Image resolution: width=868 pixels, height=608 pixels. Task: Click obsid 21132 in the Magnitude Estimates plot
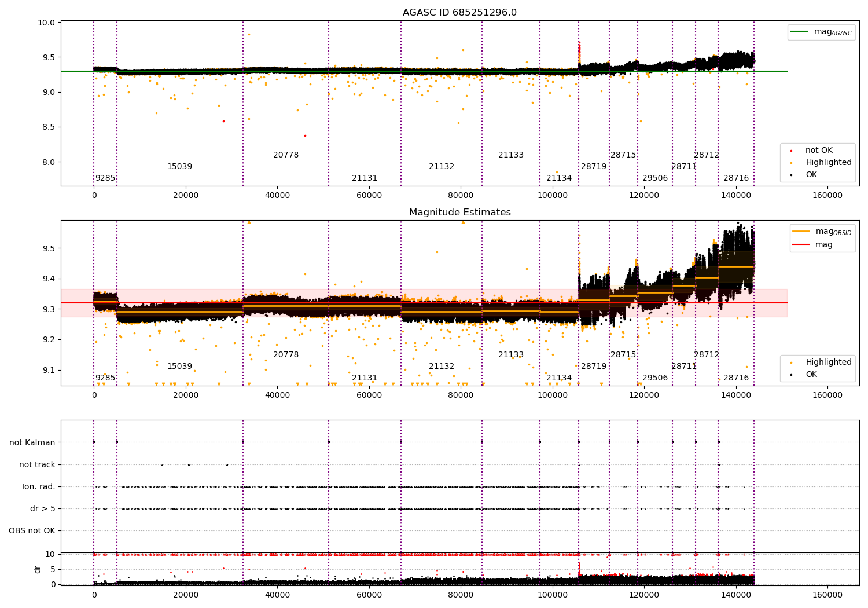pos(442,367)
